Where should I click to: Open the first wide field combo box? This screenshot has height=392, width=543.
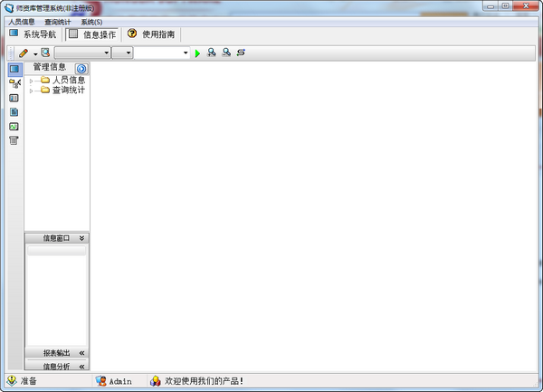coord(82,53)
